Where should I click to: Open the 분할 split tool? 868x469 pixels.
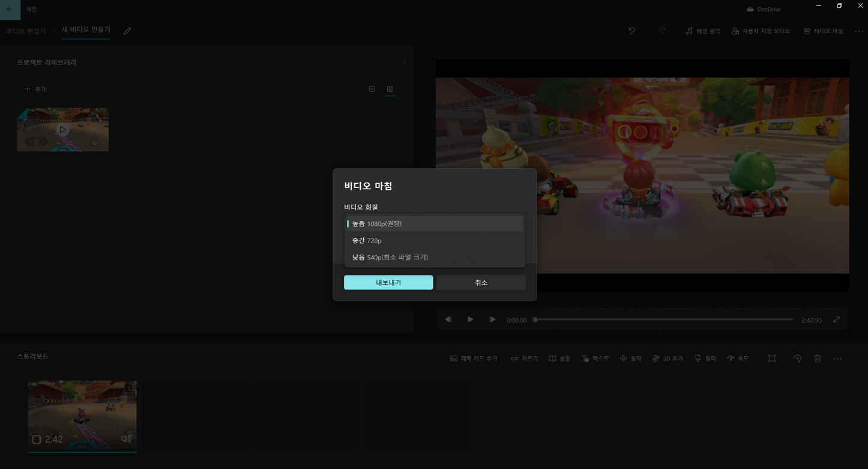[559, 359]
